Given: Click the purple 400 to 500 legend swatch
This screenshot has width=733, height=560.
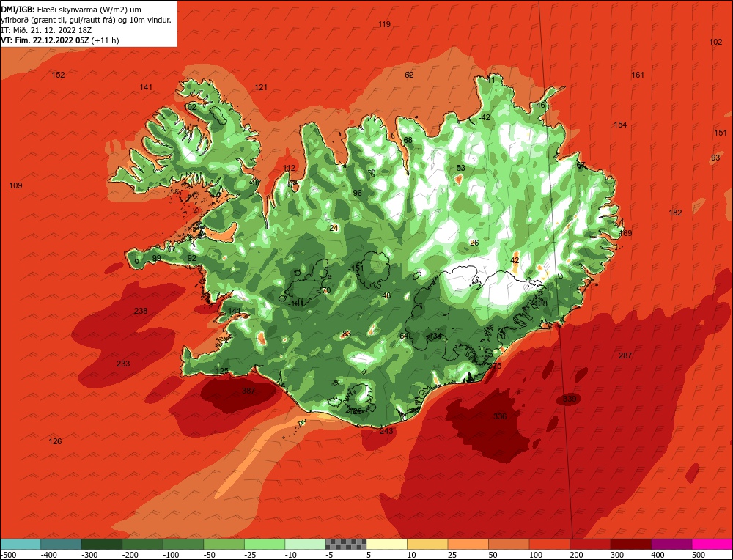Looking at the screenshot, I should pos(671,544).
